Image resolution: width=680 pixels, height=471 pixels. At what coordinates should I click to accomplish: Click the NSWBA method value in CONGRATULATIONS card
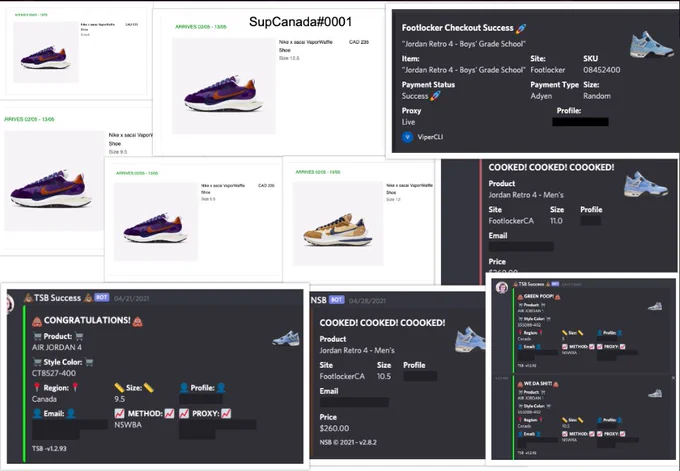pos(128,425)
